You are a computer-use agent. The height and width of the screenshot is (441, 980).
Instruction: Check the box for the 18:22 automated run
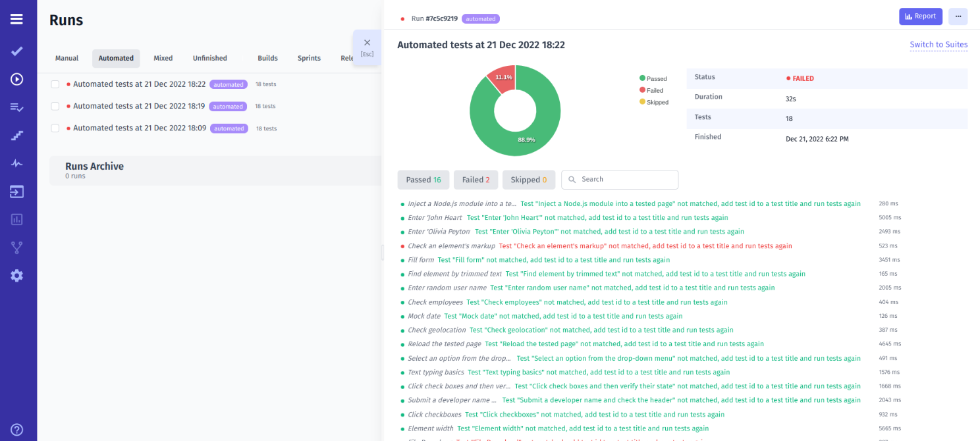point(55,84)
